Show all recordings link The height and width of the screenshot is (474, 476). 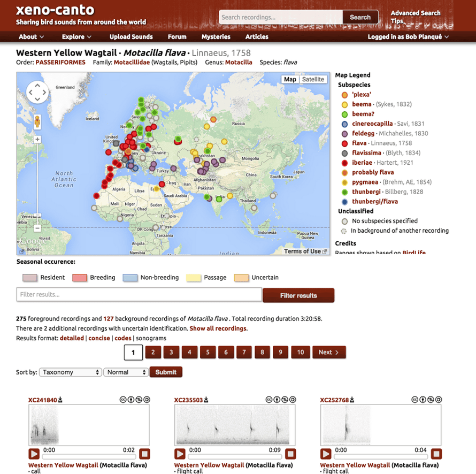tap(218, 328)
